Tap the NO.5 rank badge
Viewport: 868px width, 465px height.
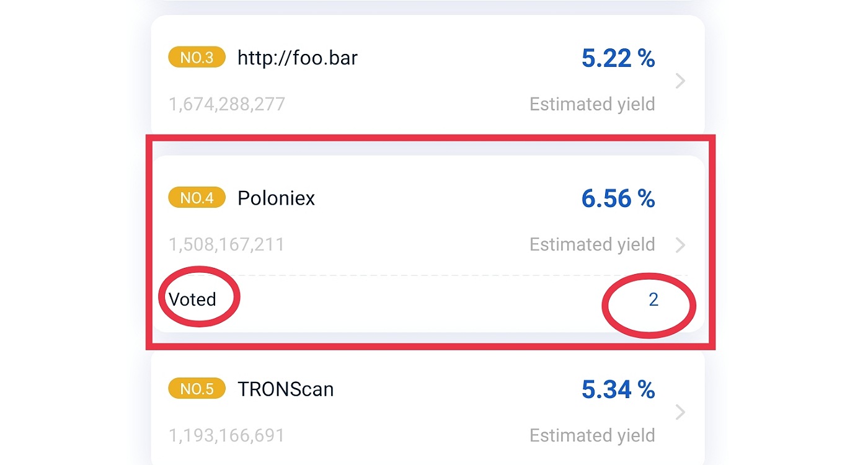click(x=197, y=389)
